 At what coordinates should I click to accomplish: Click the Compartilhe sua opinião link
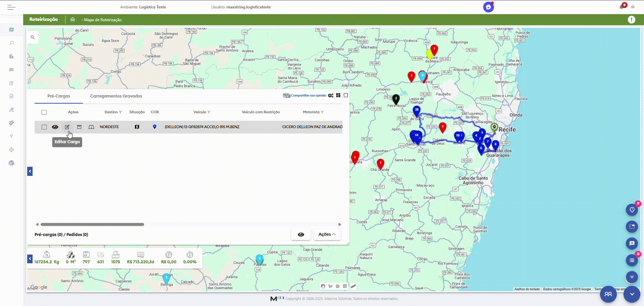tap(308, 95)
